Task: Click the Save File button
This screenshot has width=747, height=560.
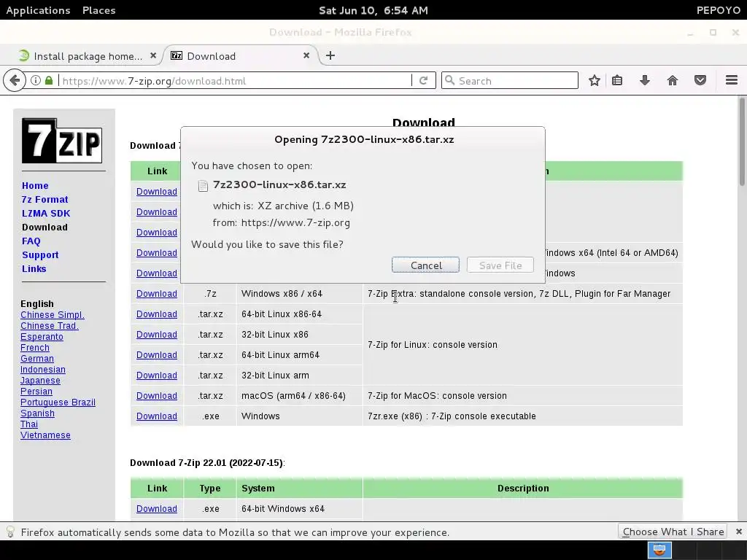Action: coord(500,265)
